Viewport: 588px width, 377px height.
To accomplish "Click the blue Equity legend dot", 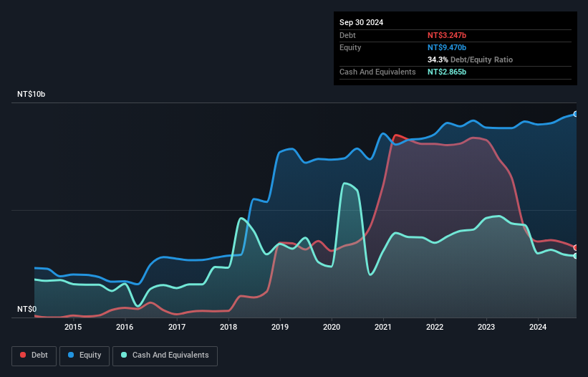I will (x=71, y=355).
